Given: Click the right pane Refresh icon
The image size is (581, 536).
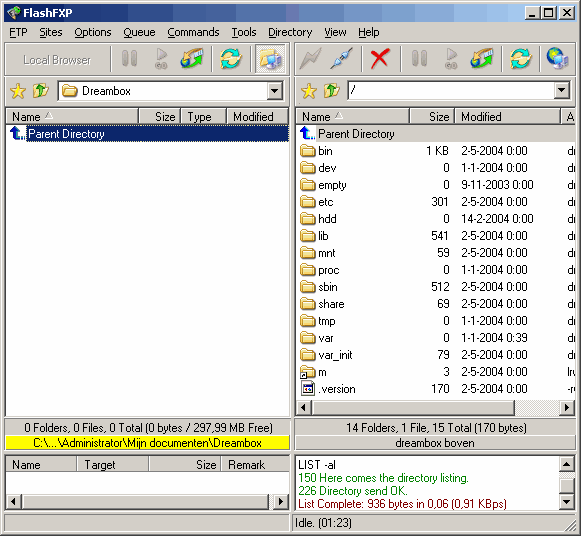Looking at the screenshot, I should 521,59.
